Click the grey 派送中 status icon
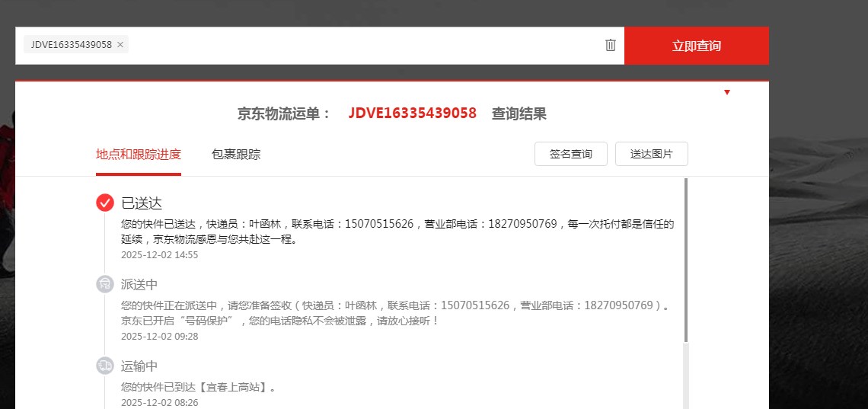The width and height of the screenshot is (868, 409). (x=105, y=284)
